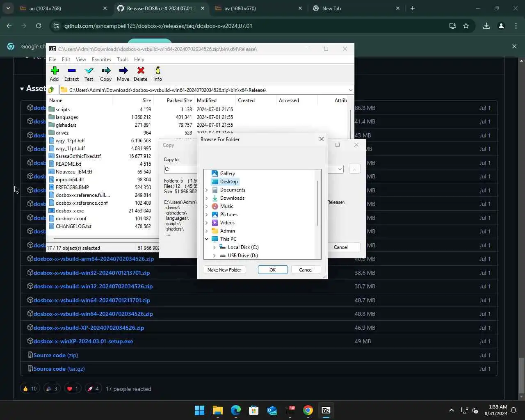Open the View menu in 7-Zip
Viewport: 525px width, 420px height.
(81, 59)
